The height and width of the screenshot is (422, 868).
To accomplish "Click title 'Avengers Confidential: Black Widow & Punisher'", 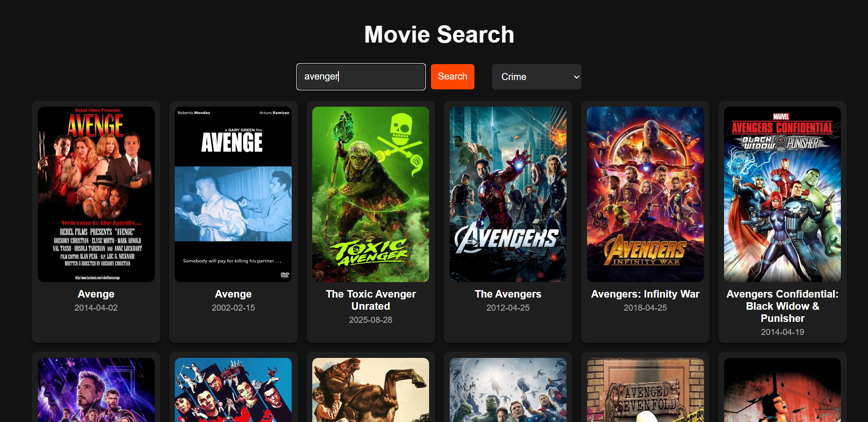I will coord(782,306).
